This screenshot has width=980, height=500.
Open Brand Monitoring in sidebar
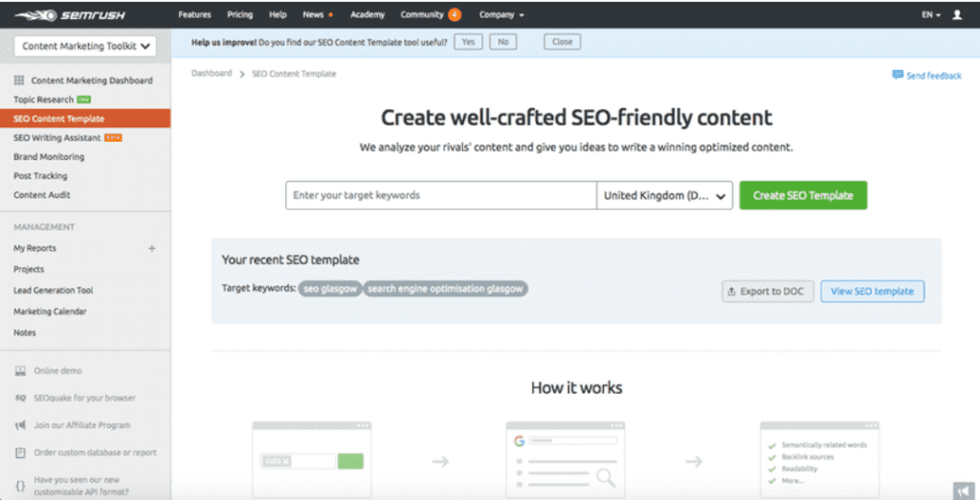click(x=49, y=157)
